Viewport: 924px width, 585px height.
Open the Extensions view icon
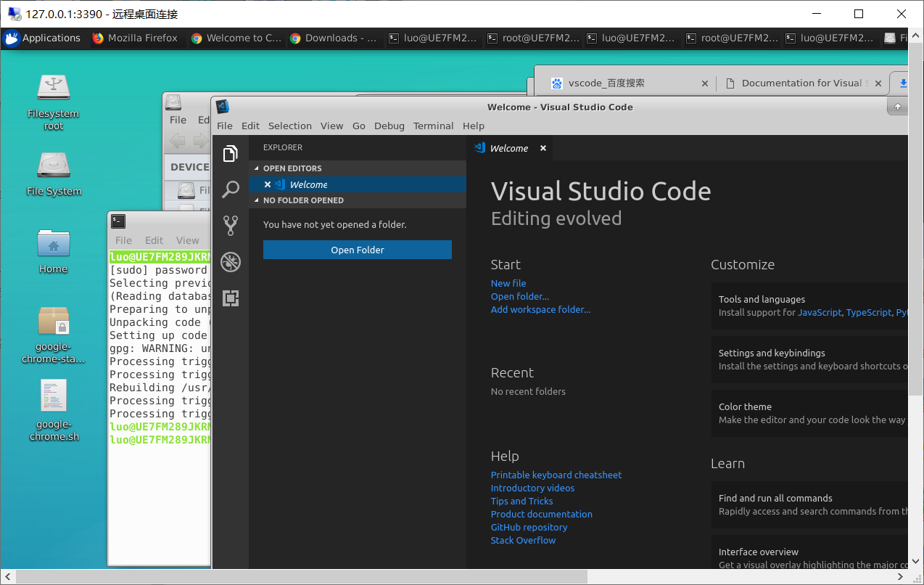(x=231, y=298)
